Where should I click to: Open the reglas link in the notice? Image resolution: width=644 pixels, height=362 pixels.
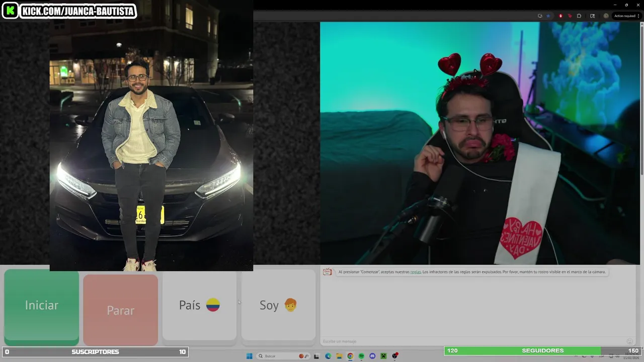coord(416,272)
